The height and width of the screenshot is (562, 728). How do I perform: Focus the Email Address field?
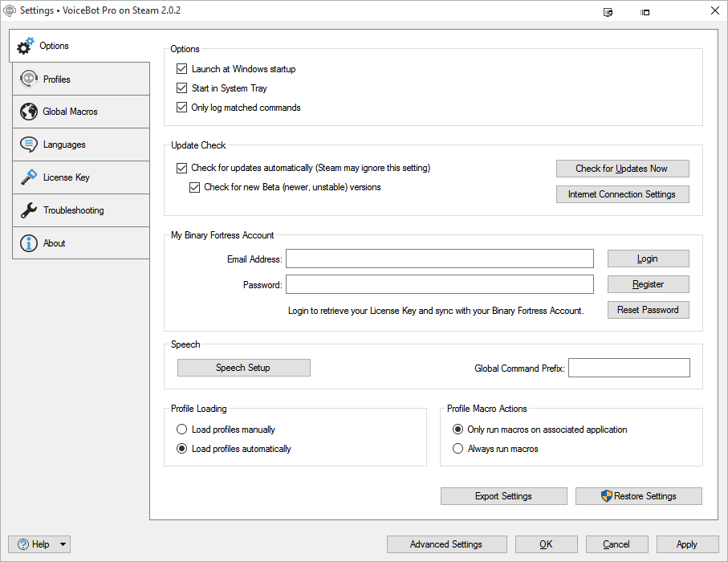pyautogui.click(x=439, y=259)
